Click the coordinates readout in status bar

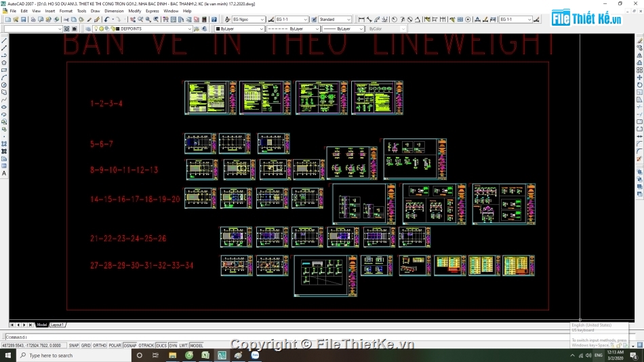coord(33,346)
